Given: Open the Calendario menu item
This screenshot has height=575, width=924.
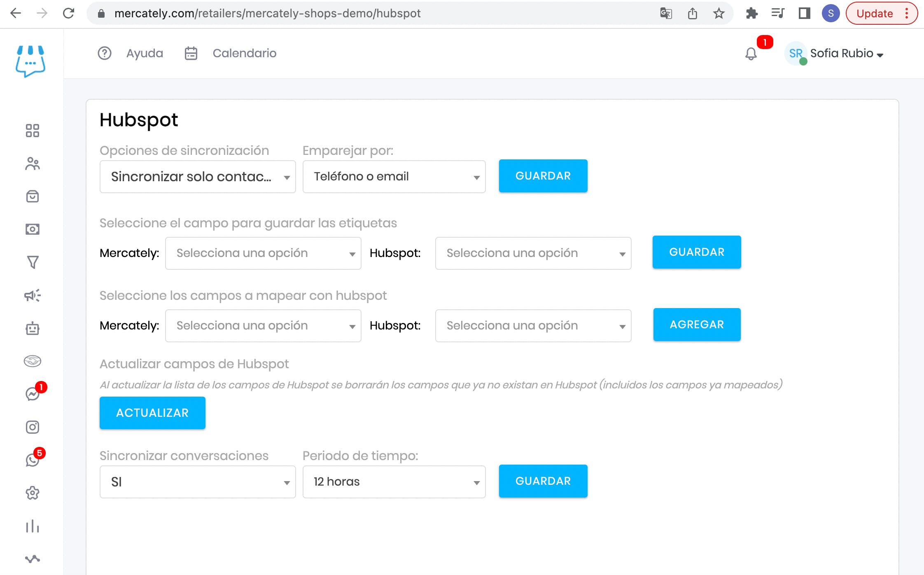Looking at the screenshot, I should 244,53.
